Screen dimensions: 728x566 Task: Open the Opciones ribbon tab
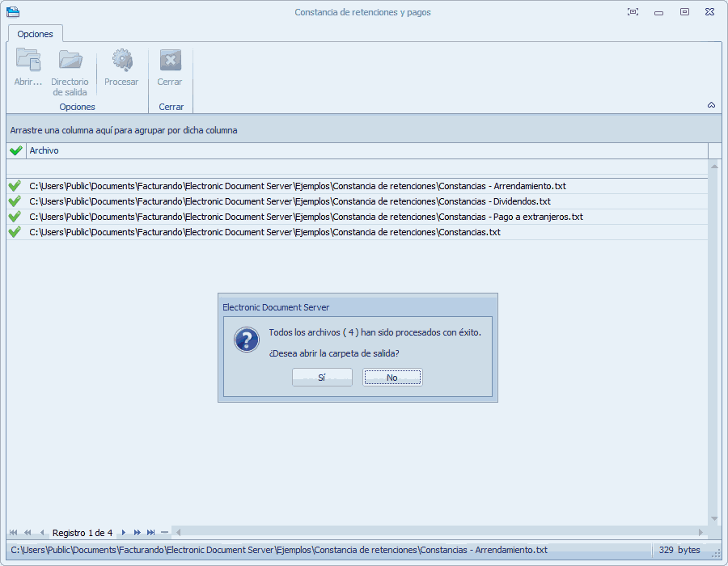(x=36, y=34)
